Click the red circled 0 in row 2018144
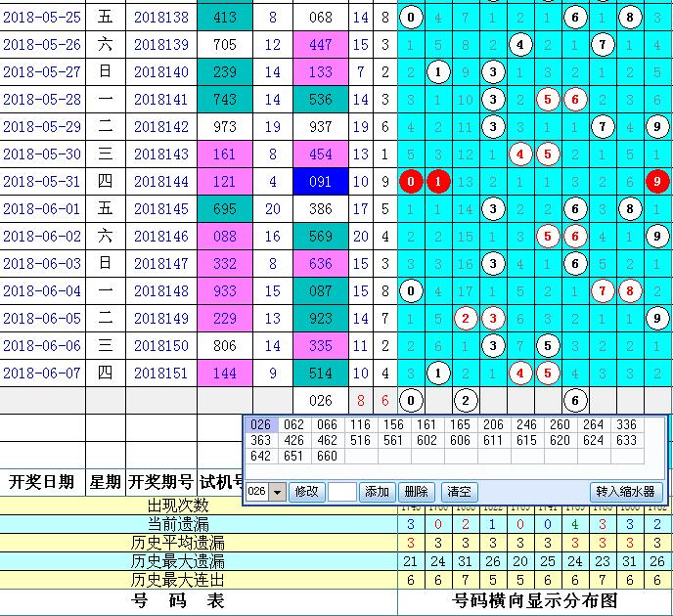Viewport: 673px width, 616px height. 412,181
